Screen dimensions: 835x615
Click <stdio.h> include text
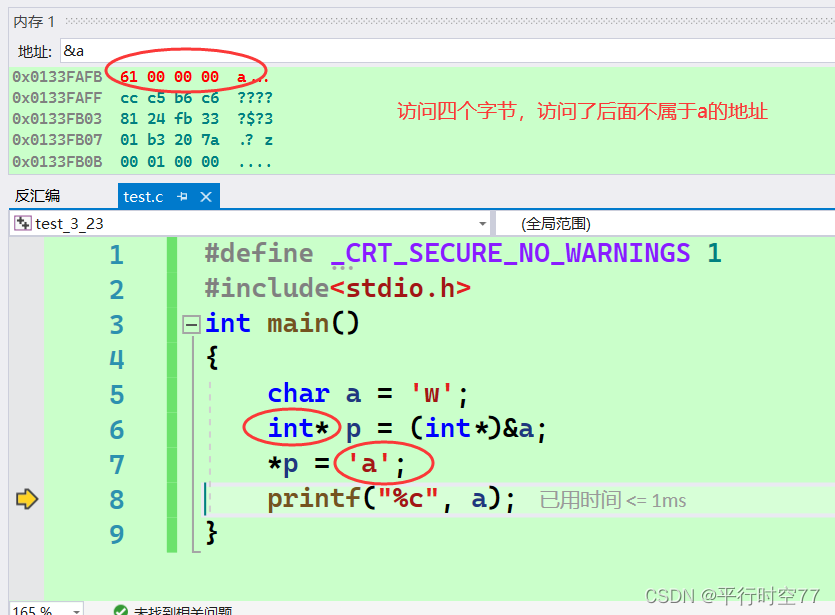coord(400,289)
